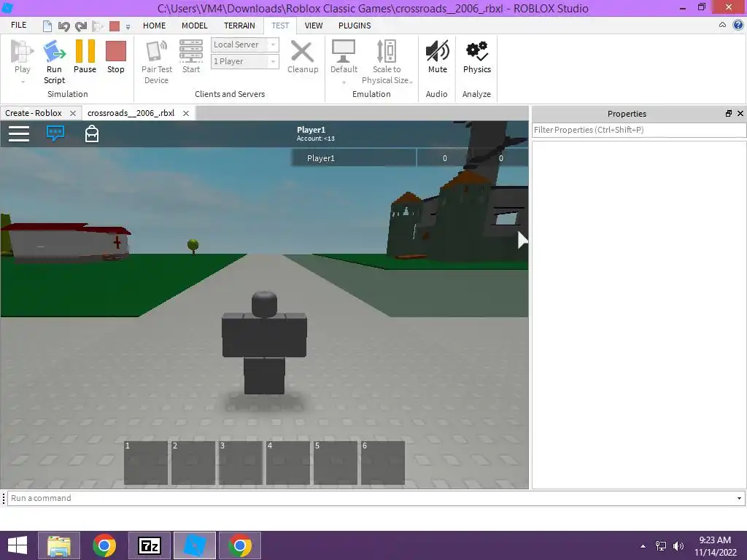Switch to the PLUGINS ribbon tab
Viewport: 747px width, 560px height.
pos(355,26)
